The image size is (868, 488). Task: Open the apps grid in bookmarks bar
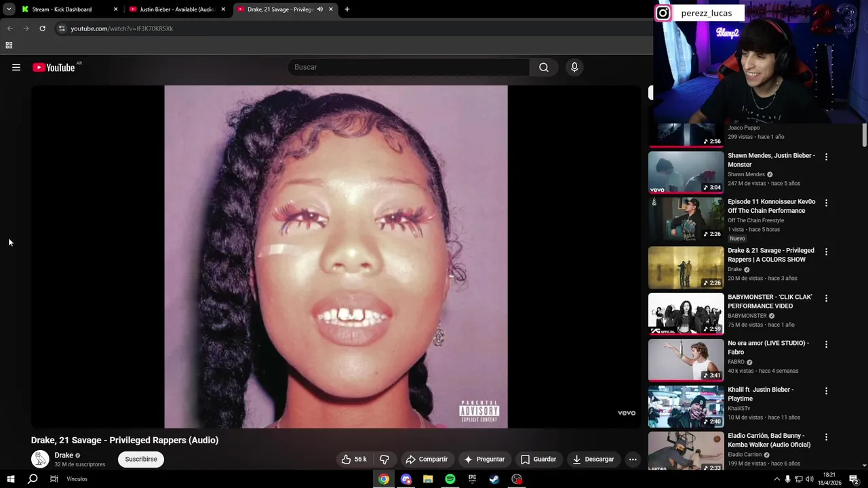9,45
